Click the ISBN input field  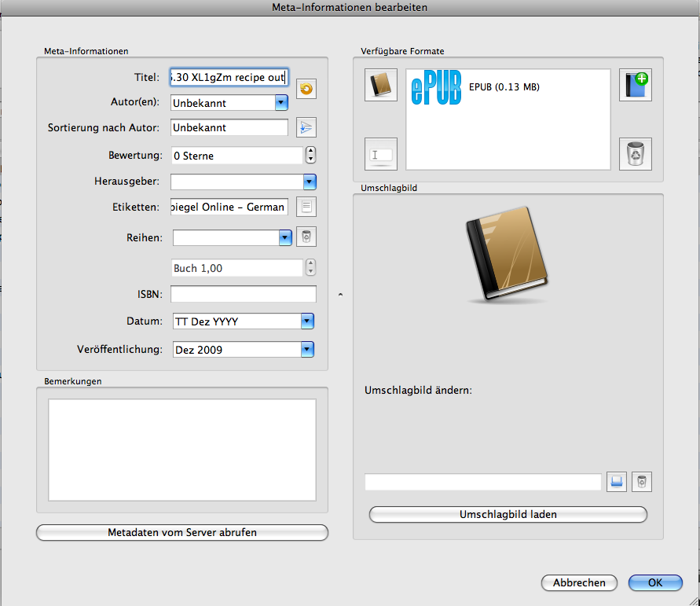coord(244,294)
